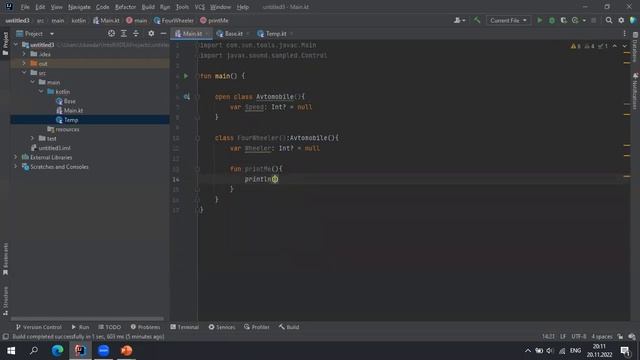Expand the out folder

click(24, 63)
